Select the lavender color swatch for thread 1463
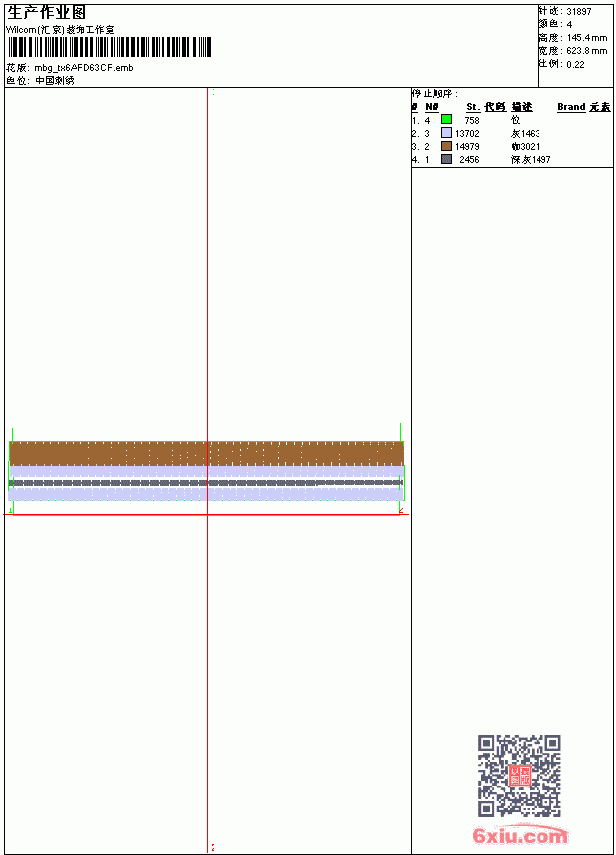This screenshot has height=855, width=616. click(446, 133)
